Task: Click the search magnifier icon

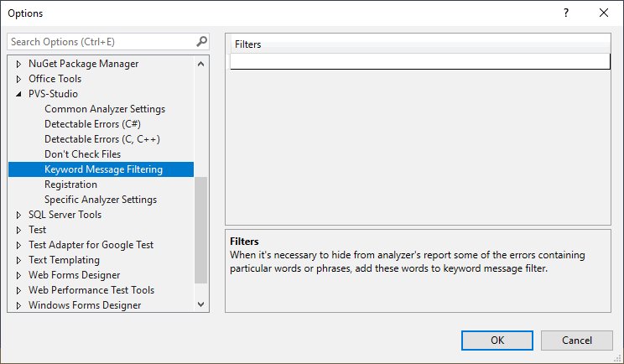Action: 201,41
